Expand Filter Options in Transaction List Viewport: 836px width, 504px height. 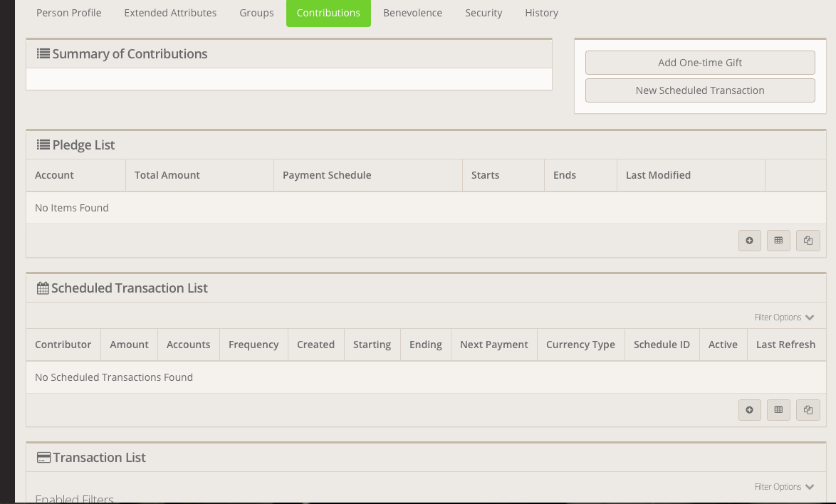[784, 487]
